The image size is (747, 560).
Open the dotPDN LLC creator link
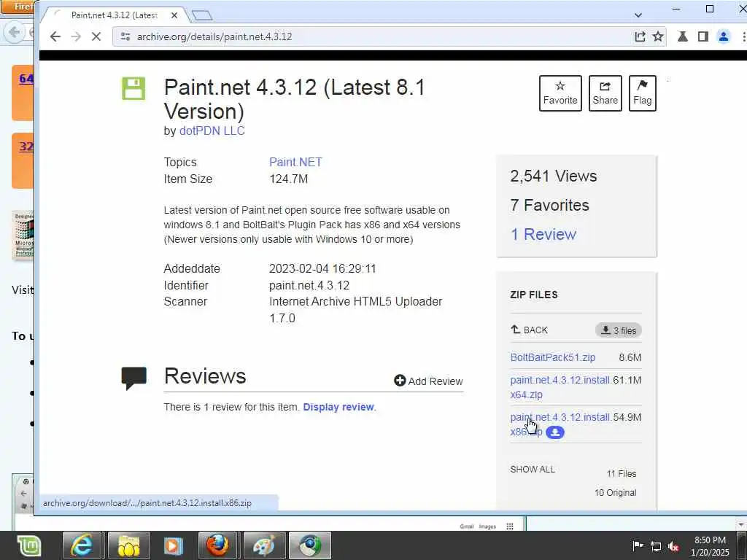click(212, 131)
